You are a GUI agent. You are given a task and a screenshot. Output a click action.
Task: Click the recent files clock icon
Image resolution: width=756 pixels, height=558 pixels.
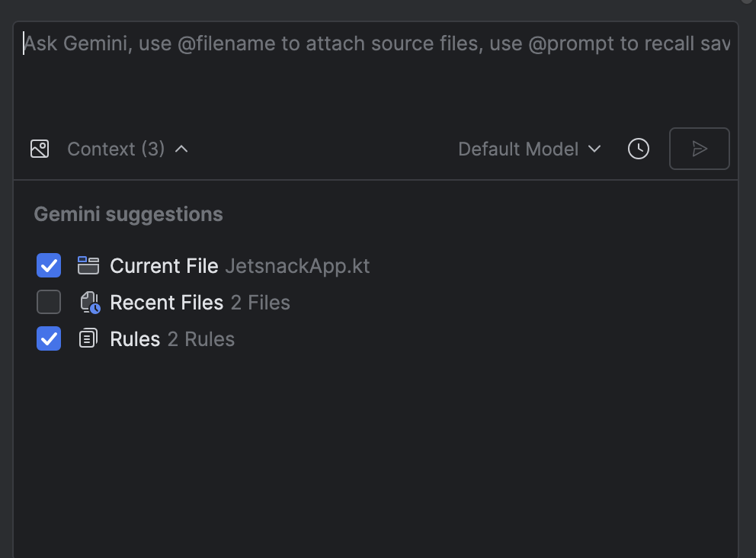coord(88,302)
